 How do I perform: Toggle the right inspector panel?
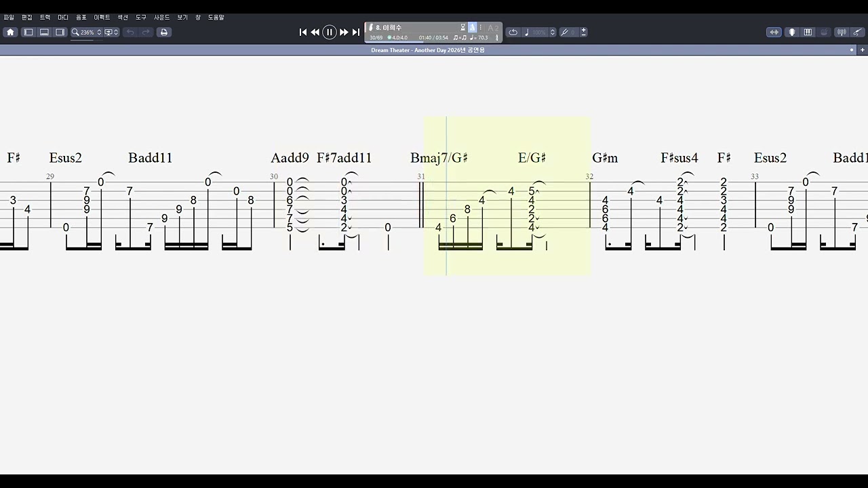60,32
